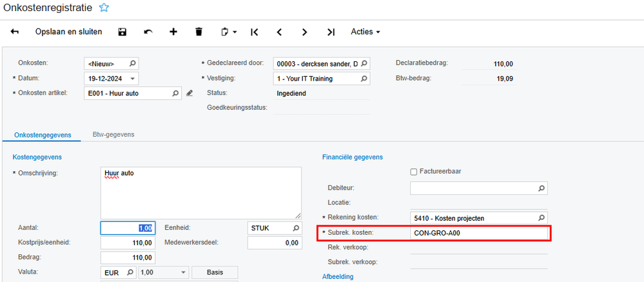
Task: Click the Basis button
Action: pos(215,272)
